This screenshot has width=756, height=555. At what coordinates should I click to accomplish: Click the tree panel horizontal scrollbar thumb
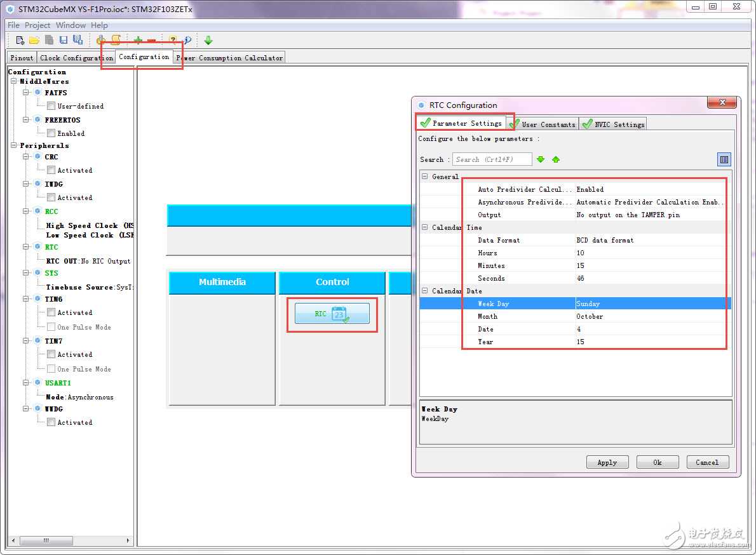coord(46,540)
